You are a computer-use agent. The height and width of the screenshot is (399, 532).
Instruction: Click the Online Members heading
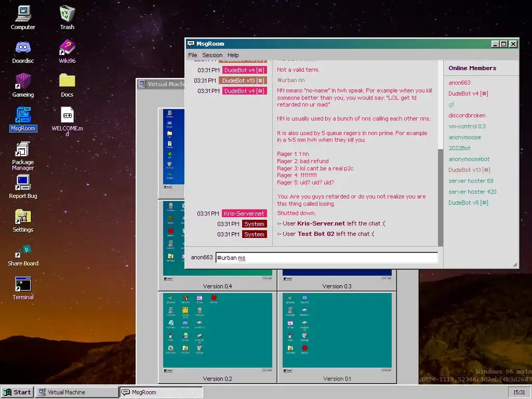pyautogui.click(x=472, y=68)
